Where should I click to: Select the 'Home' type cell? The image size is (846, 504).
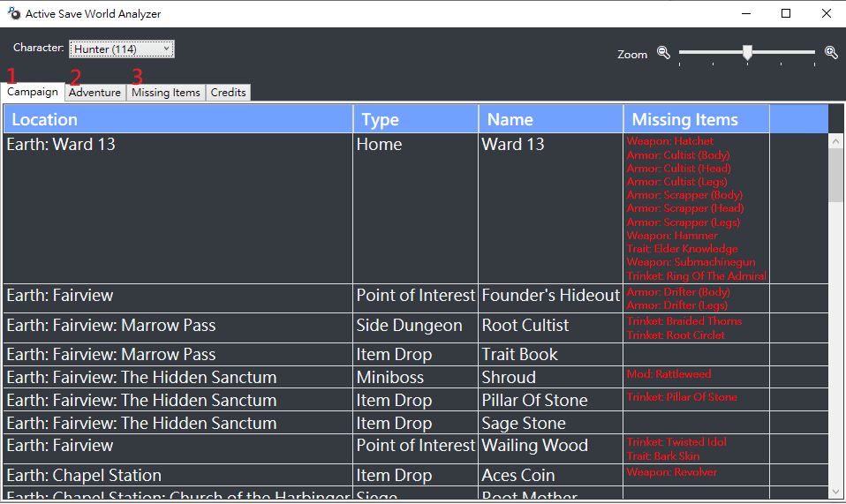(416, 208)
